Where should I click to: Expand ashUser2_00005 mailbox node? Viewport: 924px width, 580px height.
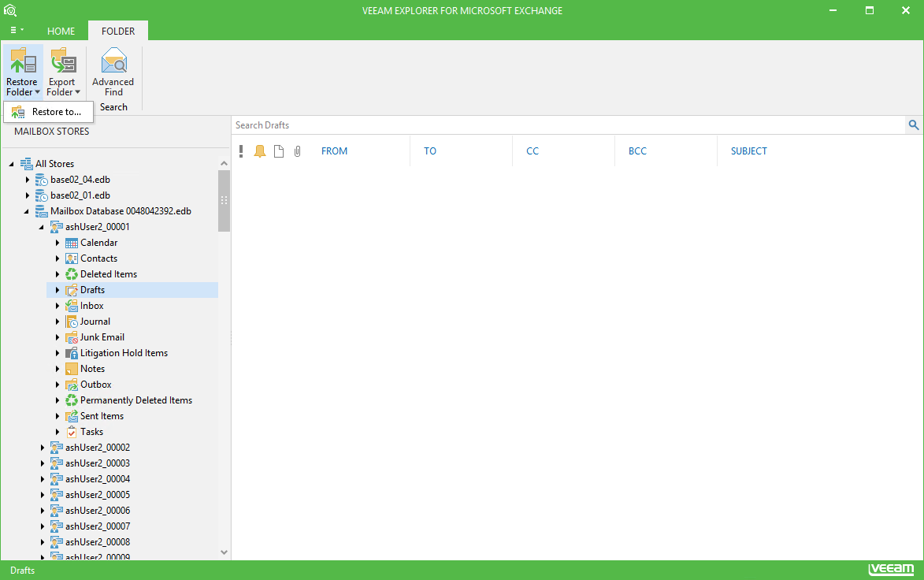[x=43, y=495]
